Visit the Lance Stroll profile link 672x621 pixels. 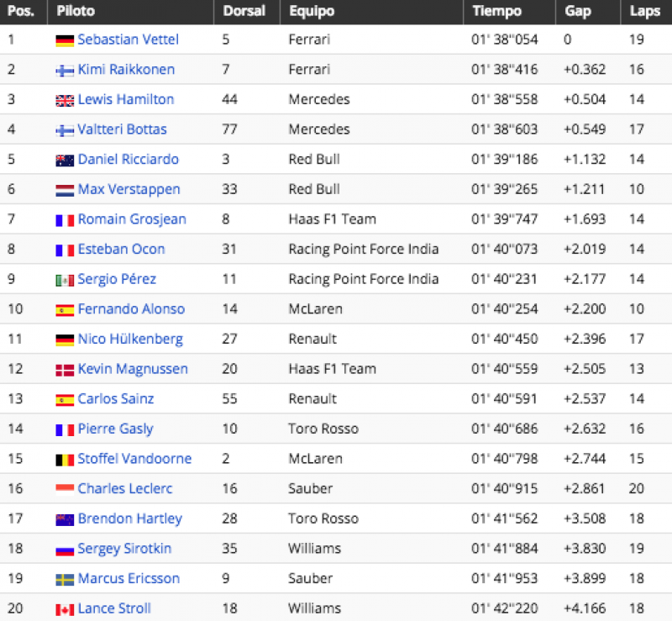point(114,608)
